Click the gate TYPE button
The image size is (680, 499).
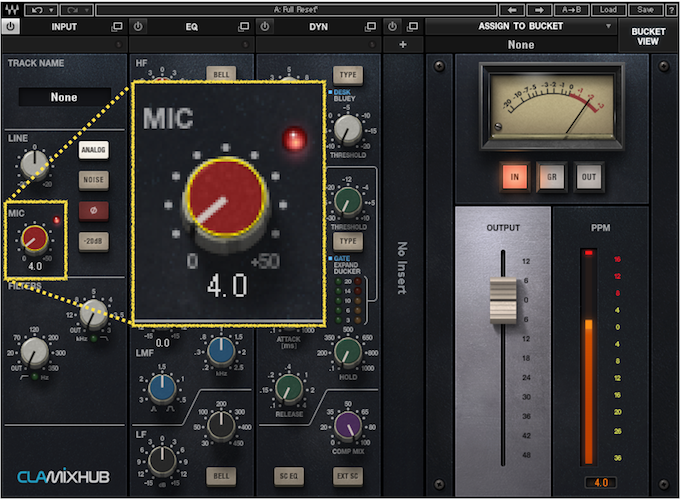pos(348,241)
